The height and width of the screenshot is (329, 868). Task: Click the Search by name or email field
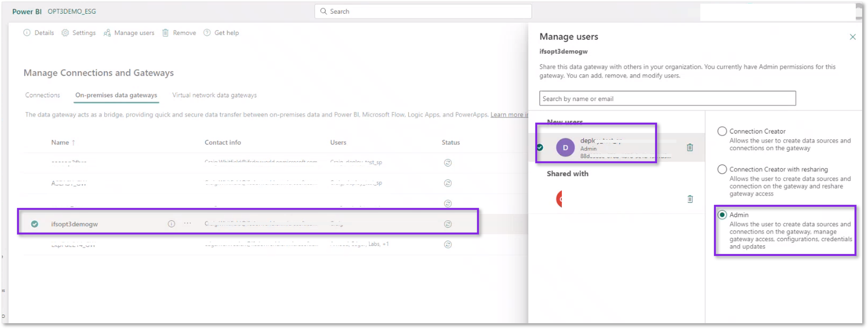(668, 98)
